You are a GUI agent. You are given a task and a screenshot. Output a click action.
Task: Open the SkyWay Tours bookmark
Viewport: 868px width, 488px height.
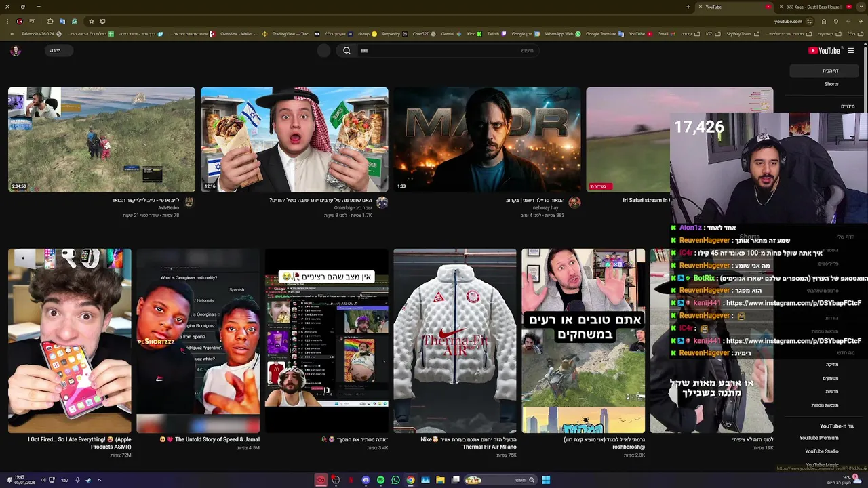[x=742, y=33]
